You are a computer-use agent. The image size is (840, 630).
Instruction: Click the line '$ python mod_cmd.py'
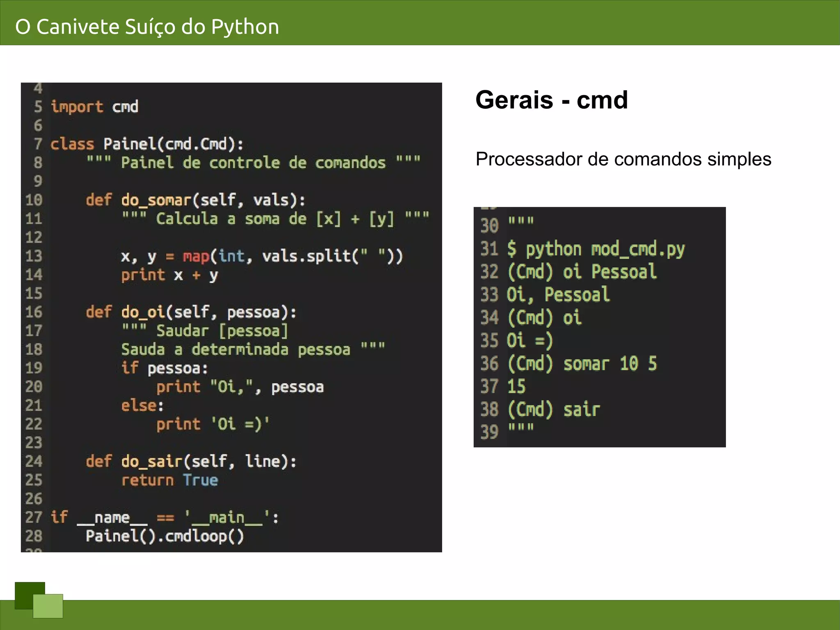596,249
